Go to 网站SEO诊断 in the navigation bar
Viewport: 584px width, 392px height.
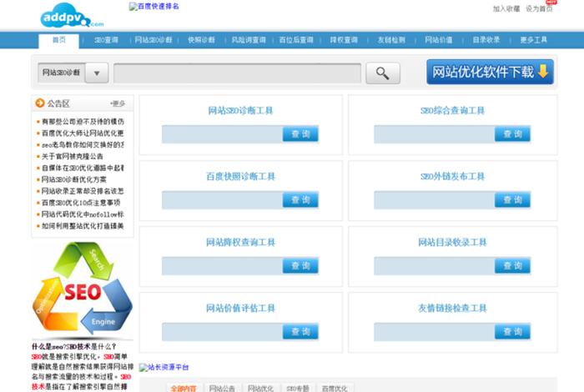click(x=154, y=40)
